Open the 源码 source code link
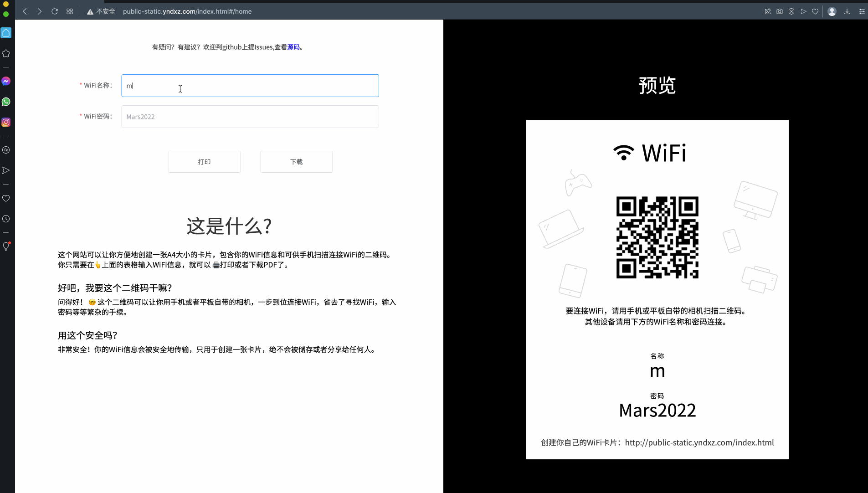Image resolution: width=868 pixels, height=493 pixels. (293, 47)
